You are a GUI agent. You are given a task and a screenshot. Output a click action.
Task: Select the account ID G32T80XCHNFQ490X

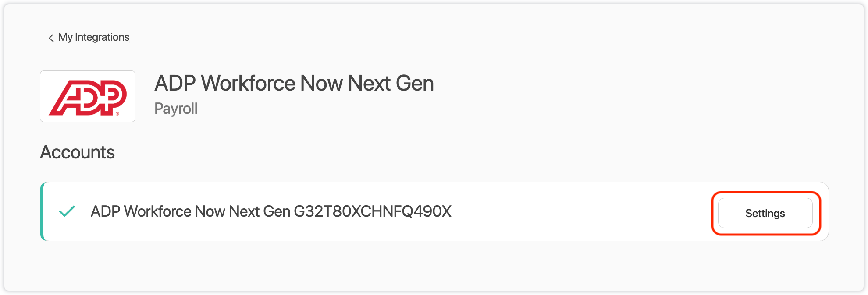[372, 211]
